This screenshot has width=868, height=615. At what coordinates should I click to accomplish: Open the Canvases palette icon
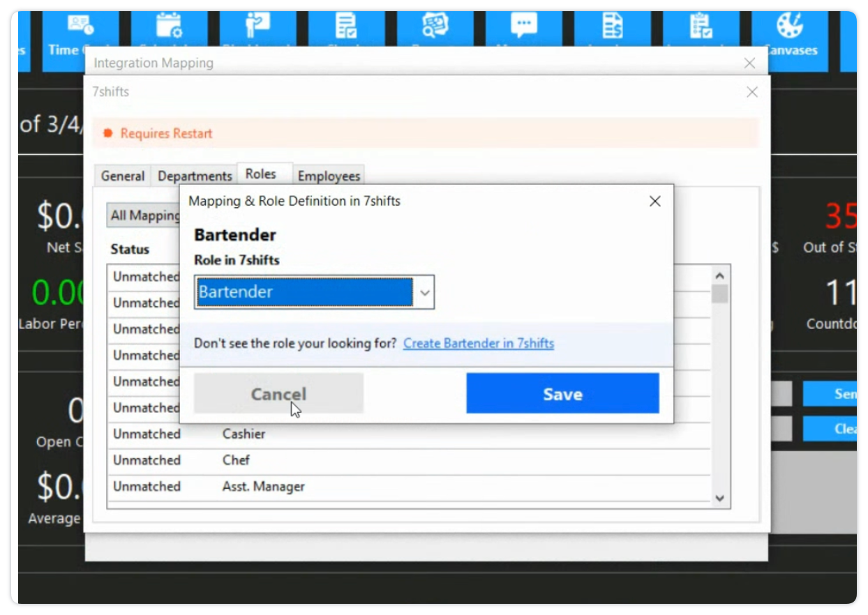click(790, 26)
